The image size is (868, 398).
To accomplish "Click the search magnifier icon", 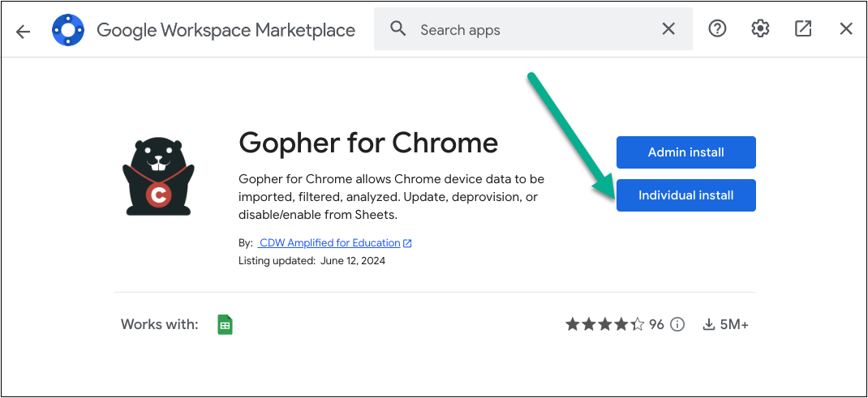I will 397,28.
